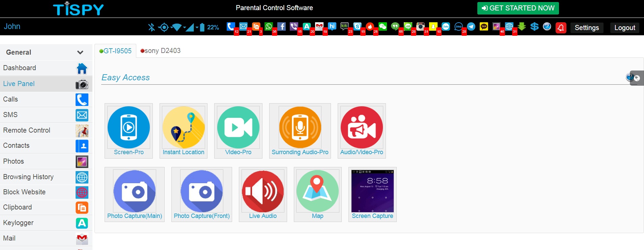
Task: Click the Logout button
Action: tap(624, 28)
